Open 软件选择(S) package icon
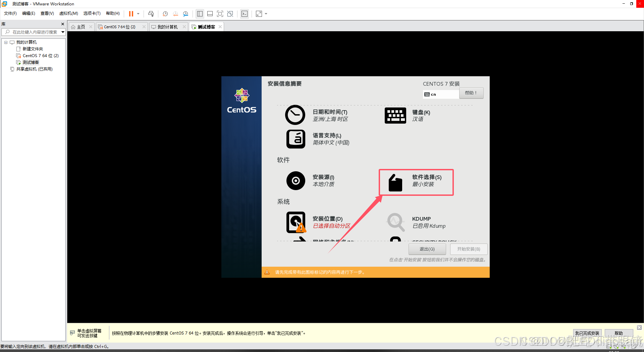The image size is (644, 352). [395, 183]
